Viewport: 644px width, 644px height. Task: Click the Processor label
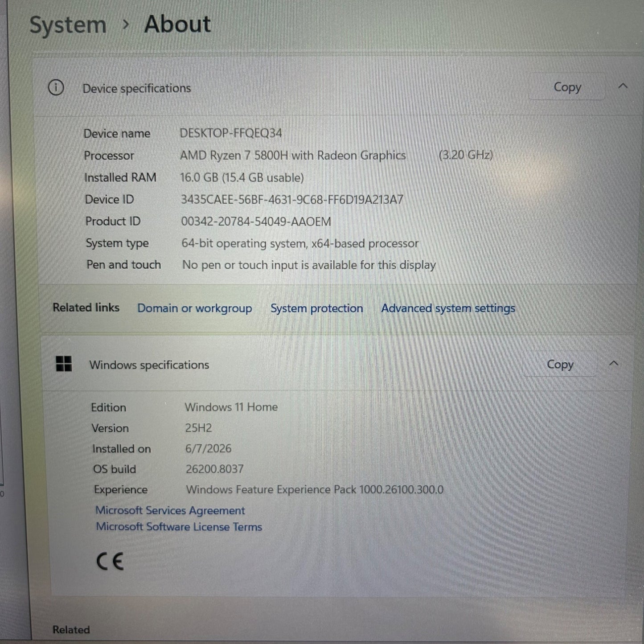tap(109, 156)
